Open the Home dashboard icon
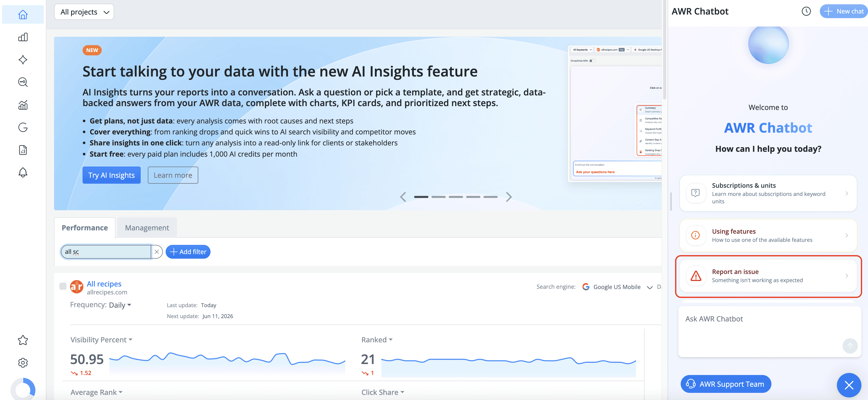This screenshot has width=868, height=400. [x=23, y=15]
